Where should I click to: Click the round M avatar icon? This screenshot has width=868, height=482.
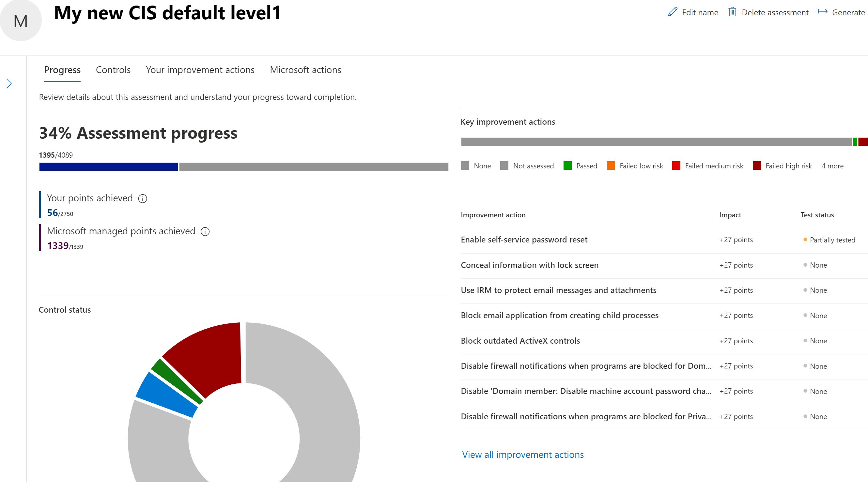[21, 21]
